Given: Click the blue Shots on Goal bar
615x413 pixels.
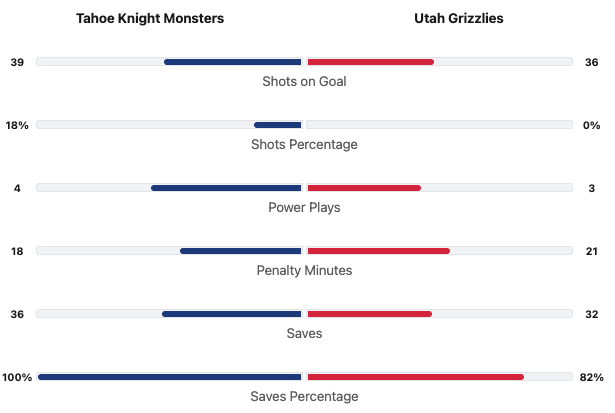Looking at the screenshot, I should [233, 62].
